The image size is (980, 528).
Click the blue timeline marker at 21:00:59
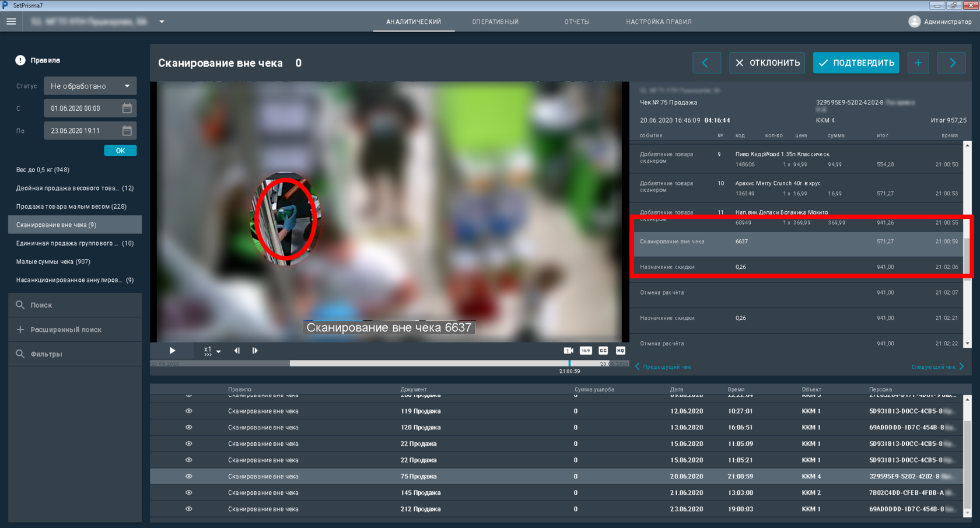(570, 363)
